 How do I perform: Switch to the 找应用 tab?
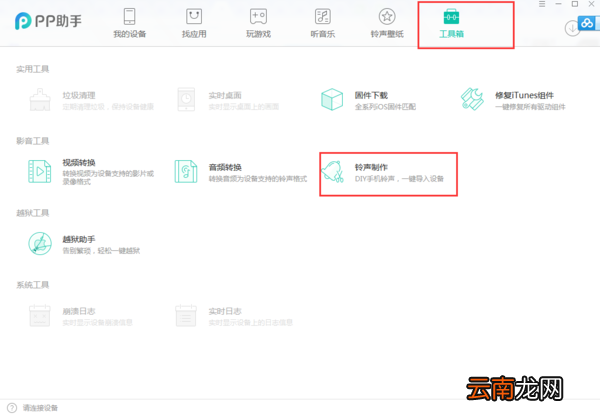tap(194, 23)
